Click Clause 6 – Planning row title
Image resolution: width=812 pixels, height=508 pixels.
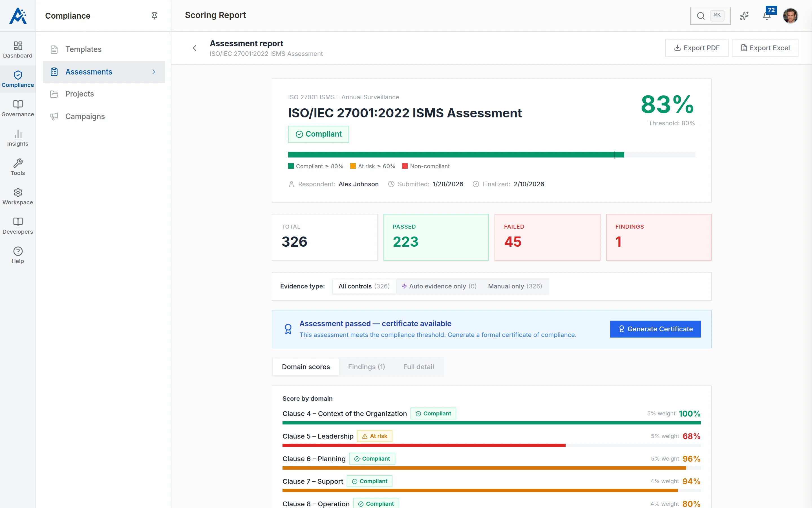pyautogui.click(x=314, y=459)
